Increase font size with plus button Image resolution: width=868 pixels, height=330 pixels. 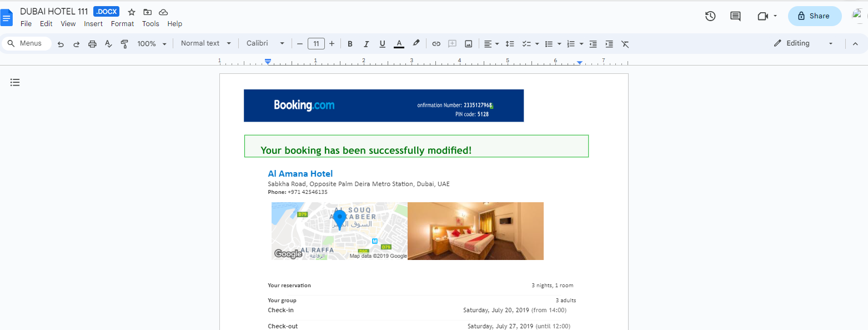pyautogui.click(x=332, y=44)
